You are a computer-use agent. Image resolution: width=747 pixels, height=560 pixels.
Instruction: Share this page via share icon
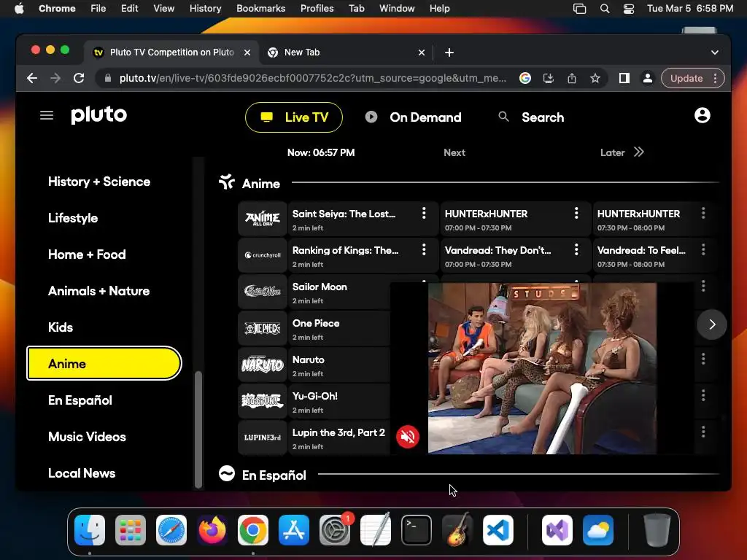(x=572, y=78)
